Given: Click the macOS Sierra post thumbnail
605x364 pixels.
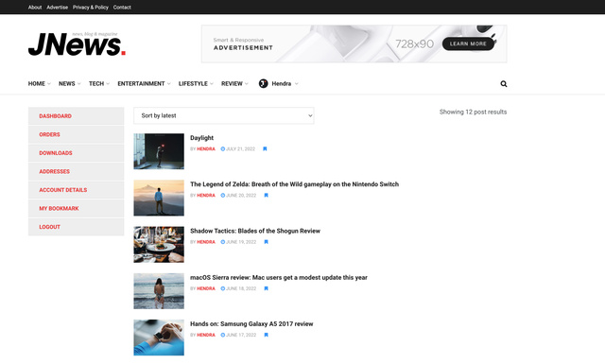Looking at the screenshot, I should 159,291.
